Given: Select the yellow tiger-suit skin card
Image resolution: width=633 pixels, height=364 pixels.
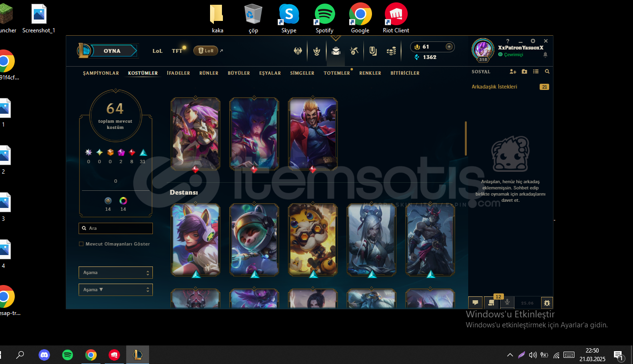Looking at the screenshot, I should (313, 240).
